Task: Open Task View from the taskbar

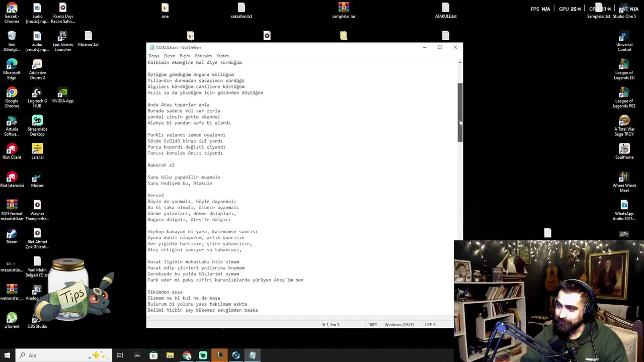Action: (x=120, y=355)
